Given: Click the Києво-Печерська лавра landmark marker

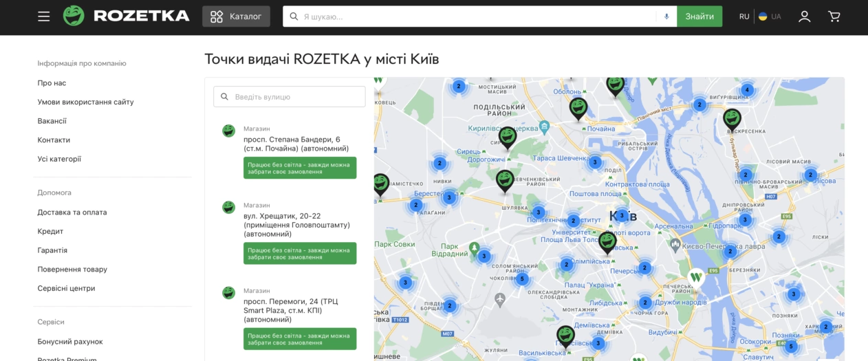Looking at the screenshot, I should pyautogui.click(x=676, y=244).
